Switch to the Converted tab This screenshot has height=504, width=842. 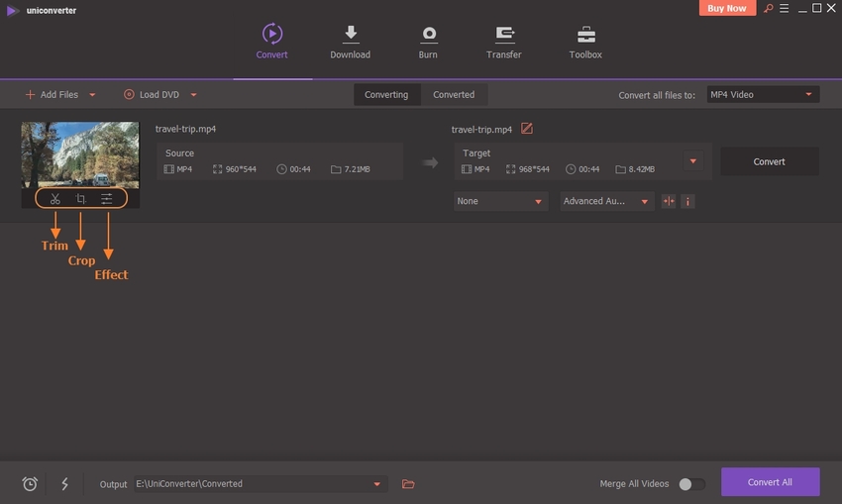(x=454, y=95)
